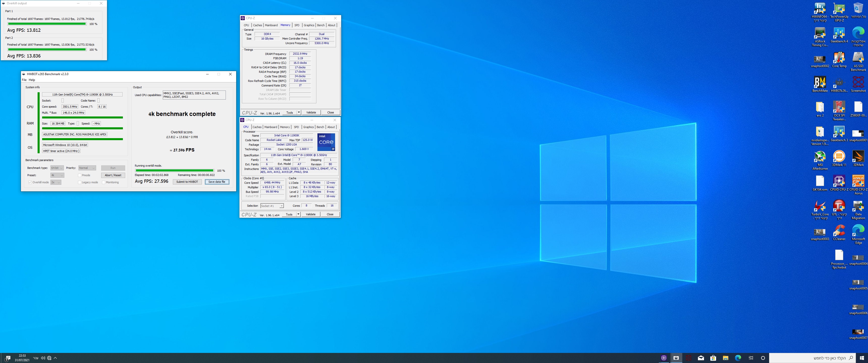The width and height of the screenshot is (868, 363).
Task: Enable the Legacy mode checkbox
Action: click(79, 182)
